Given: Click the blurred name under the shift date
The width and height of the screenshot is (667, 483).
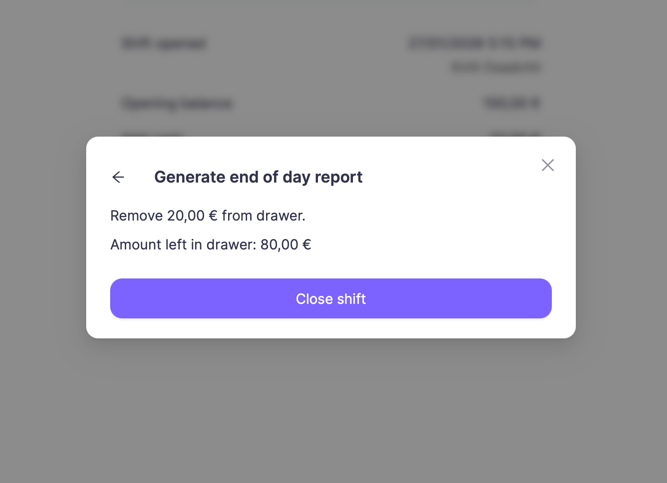Looking at the screenshot, I should pyautogui.click(x=495, y=68).
